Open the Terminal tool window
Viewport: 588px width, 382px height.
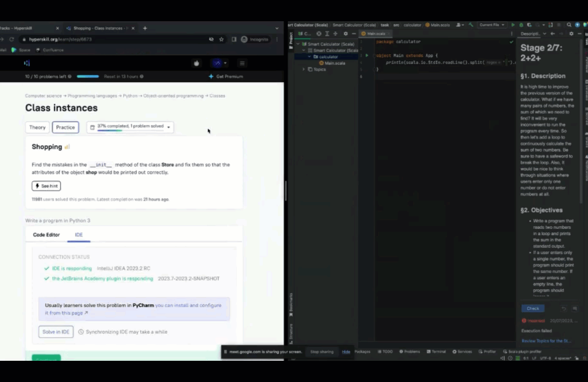(436, 352)
